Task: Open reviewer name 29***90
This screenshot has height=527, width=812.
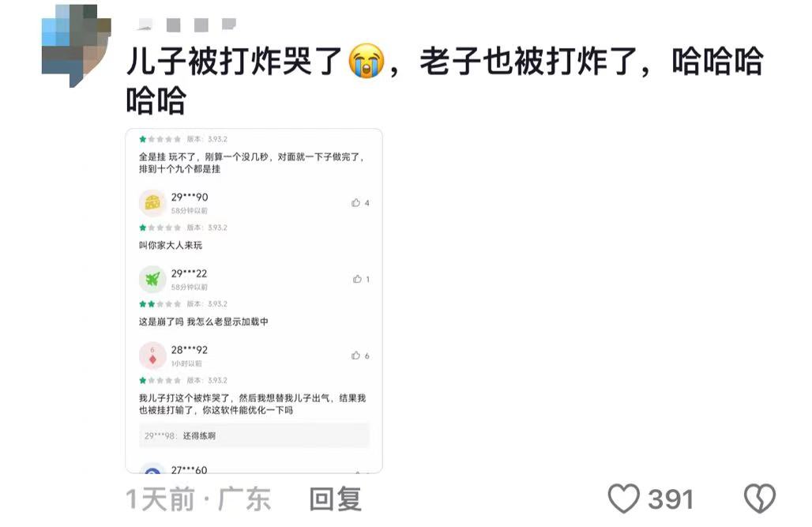Action: click(x=190, y=197)
